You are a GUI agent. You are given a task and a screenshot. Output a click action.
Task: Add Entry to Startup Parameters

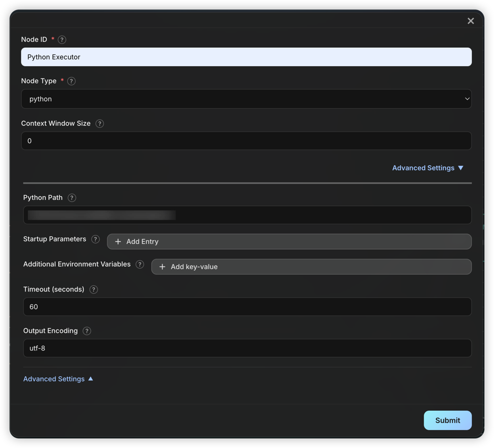point(289,242)
